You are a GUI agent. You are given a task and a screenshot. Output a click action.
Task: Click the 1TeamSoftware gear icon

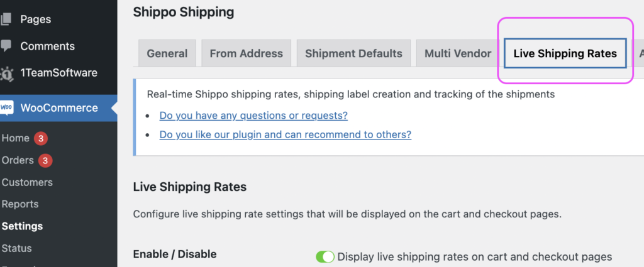(6, 73)
